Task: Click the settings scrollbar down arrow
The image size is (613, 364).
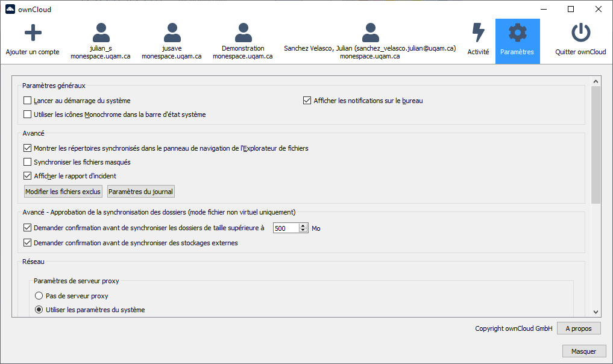Action: (x=596, y=312)
